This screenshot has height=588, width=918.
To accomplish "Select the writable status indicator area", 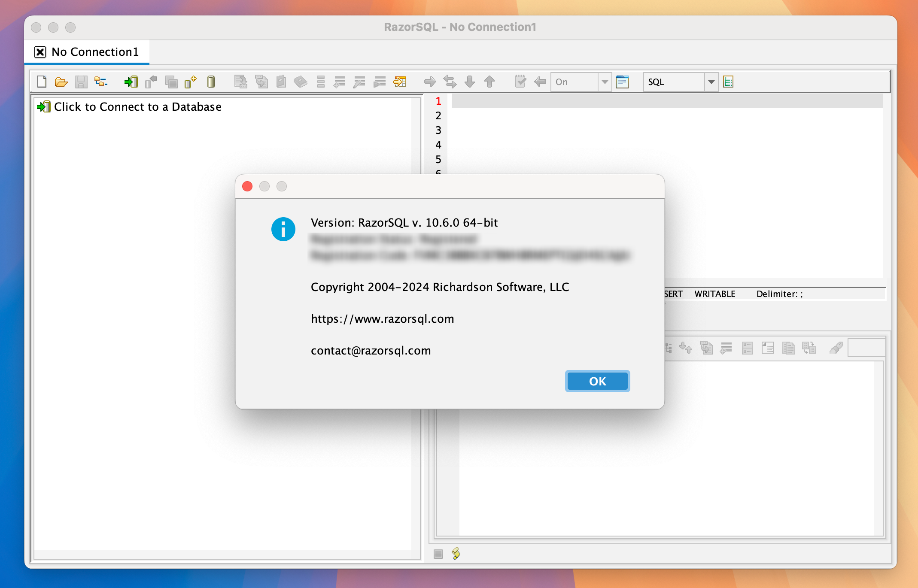I will tap(713, 293).
